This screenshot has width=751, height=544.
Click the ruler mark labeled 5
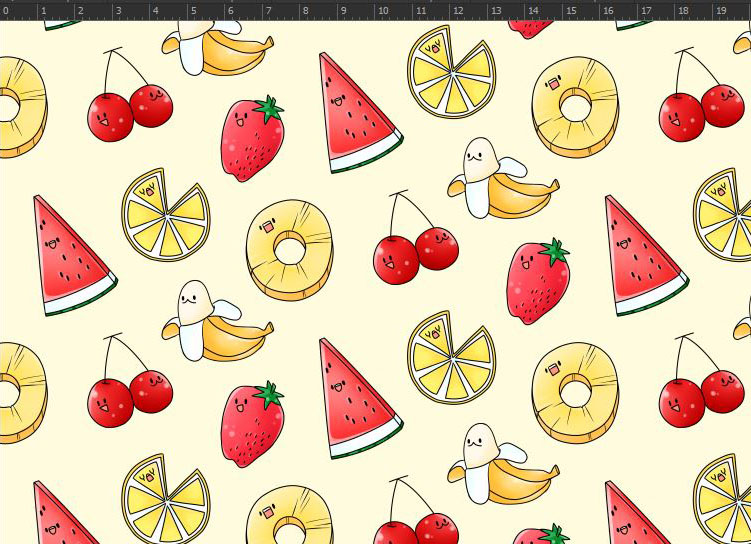193,11
